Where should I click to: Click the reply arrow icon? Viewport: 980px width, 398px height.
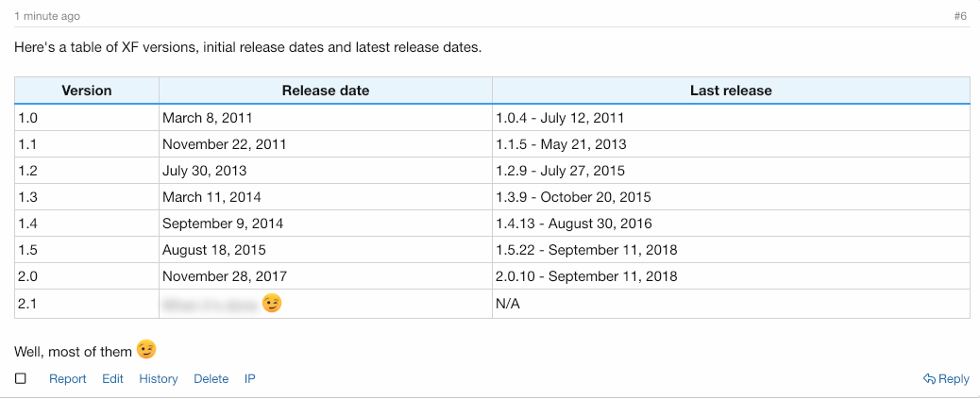coord(929,378)
